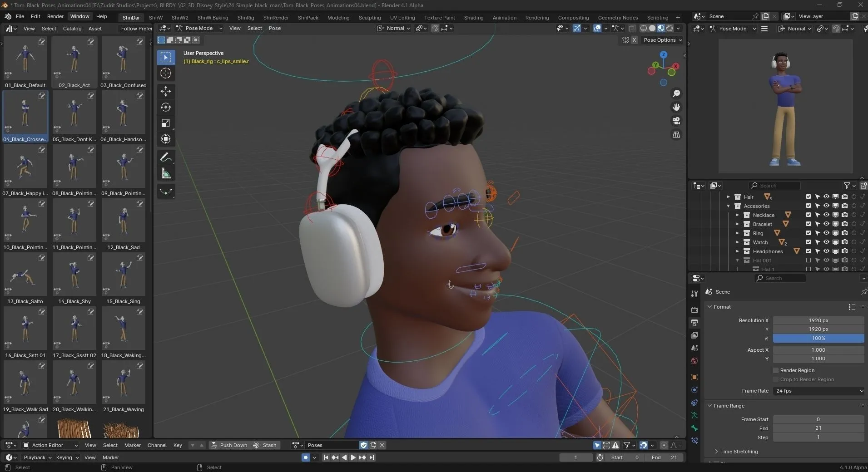Enable the Render Region checkbox

click(x=776, y=370)
